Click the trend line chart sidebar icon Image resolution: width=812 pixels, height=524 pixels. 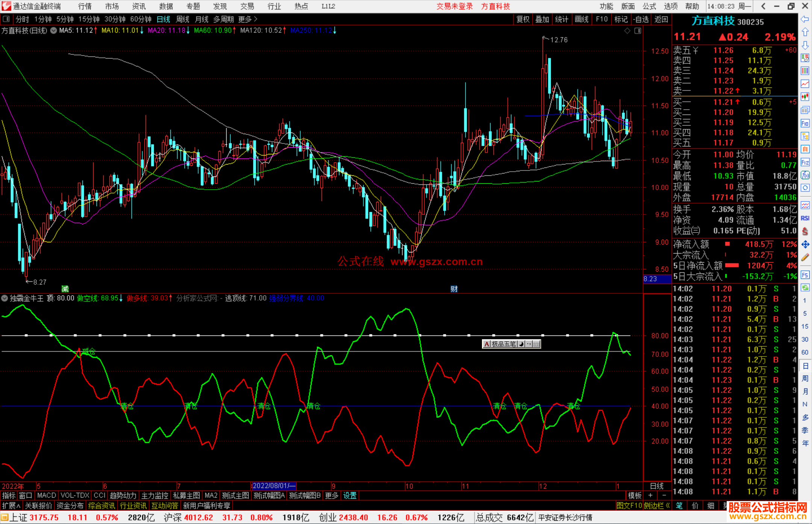point(805,84)
